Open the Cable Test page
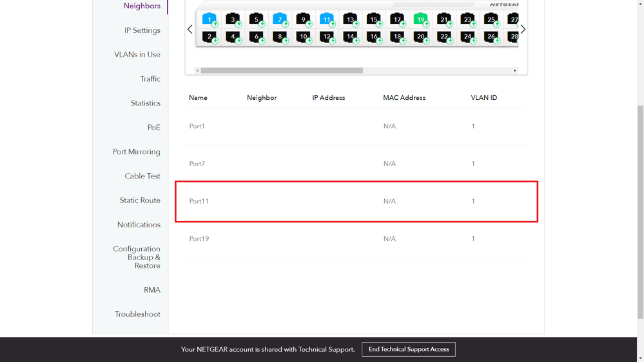This screenshot has height=362, width=644. 142,176
